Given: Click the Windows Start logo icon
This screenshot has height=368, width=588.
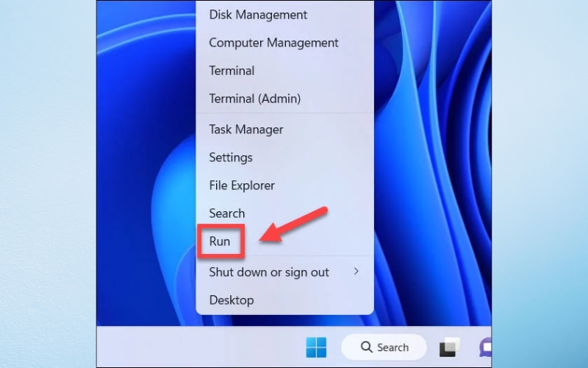Looking at the screenshot, I should [x=316, y=347].
